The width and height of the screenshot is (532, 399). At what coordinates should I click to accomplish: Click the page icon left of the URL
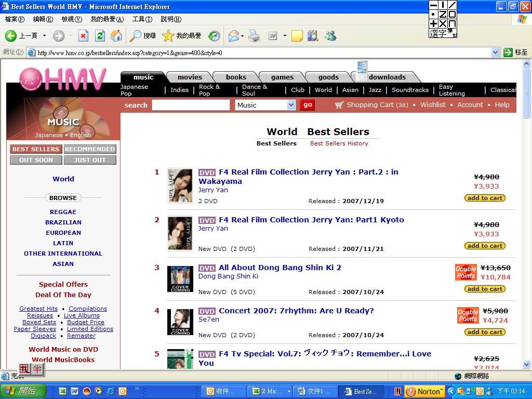32,52
